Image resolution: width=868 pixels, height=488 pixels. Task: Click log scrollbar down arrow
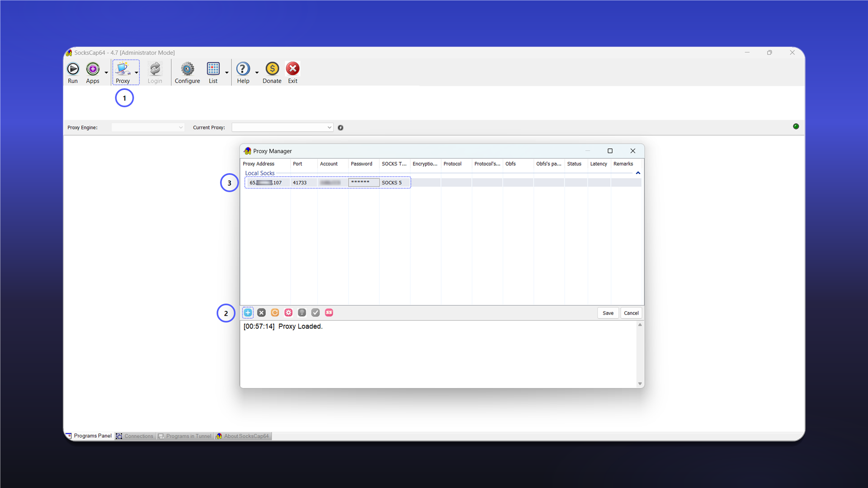point(640,384)
